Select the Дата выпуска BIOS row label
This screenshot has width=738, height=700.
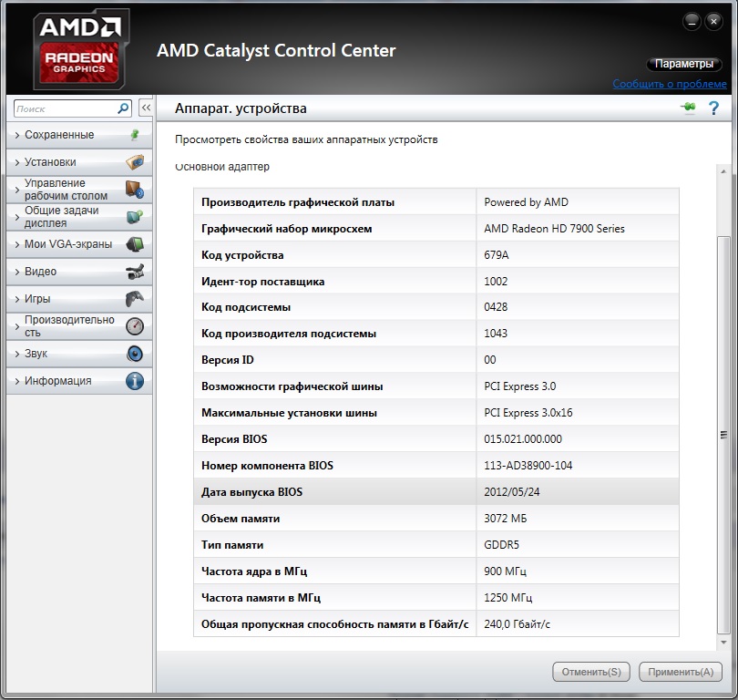coord(251,492)
